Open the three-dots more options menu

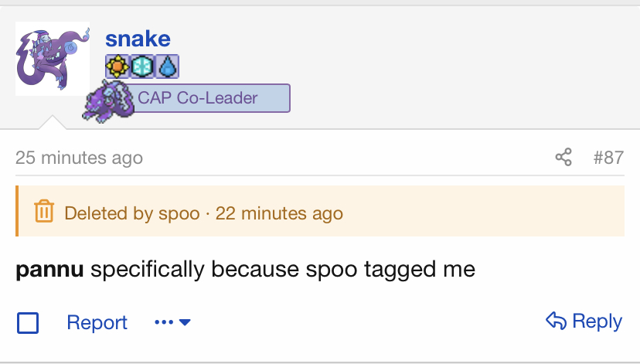[x=164, y=322]
